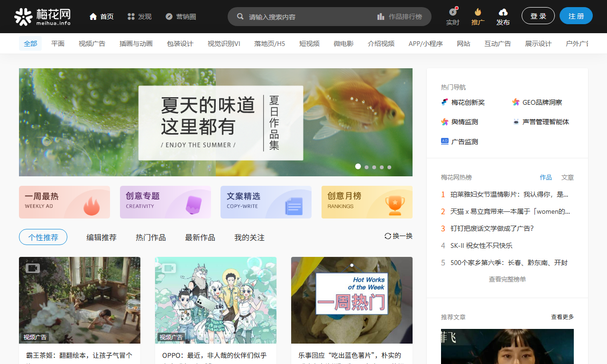Viewport: 607px width, 364px height.
Task: Select the 热门作品 tab
Action: pyautogui.click(x=151, y=237)
